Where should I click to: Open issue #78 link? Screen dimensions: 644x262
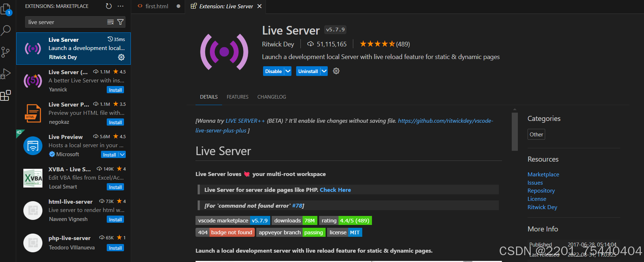point(297,205)
